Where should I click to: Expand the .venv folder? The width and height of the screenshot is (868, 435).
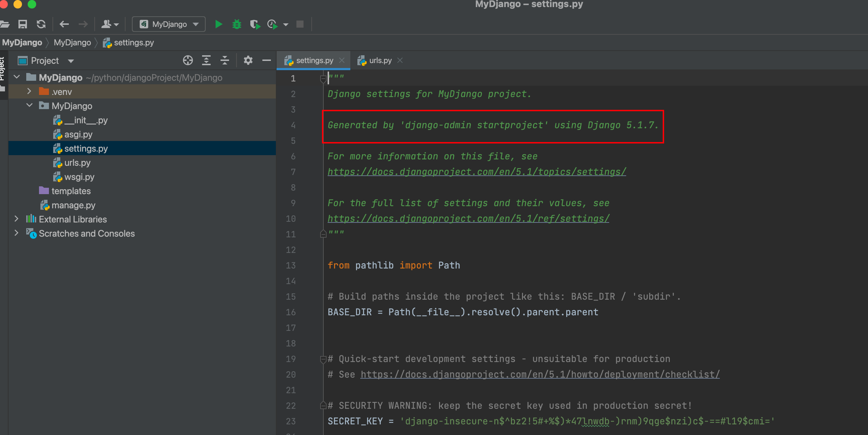[29, 91]
